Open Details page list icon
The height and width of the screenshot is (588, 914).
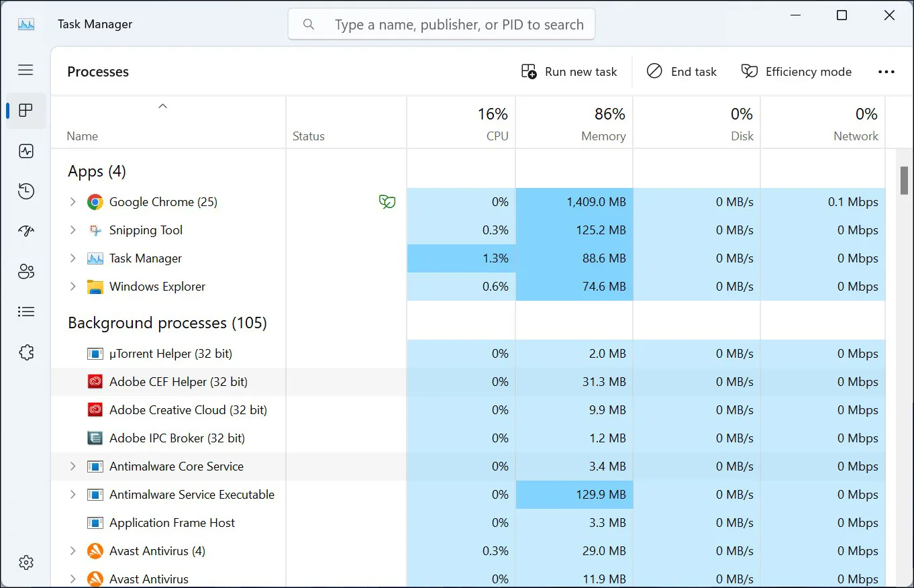tap(26, 311)
